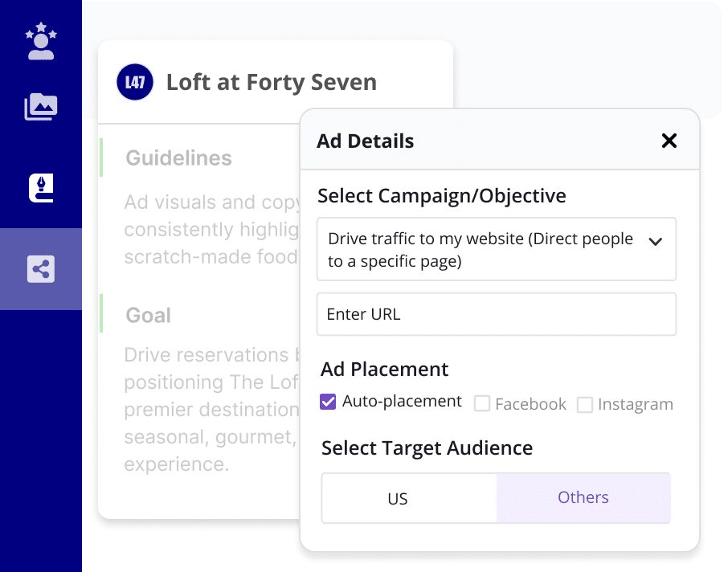Viewport: 728px width, 572px height.
Task: Click the campaign objective dropdown chevron arrow
Action: pyautogui.click(x=656, y=241)
